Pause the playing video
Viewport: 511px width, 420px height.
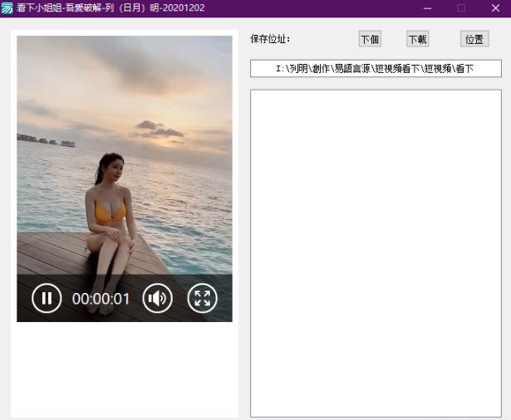(47, 298)
